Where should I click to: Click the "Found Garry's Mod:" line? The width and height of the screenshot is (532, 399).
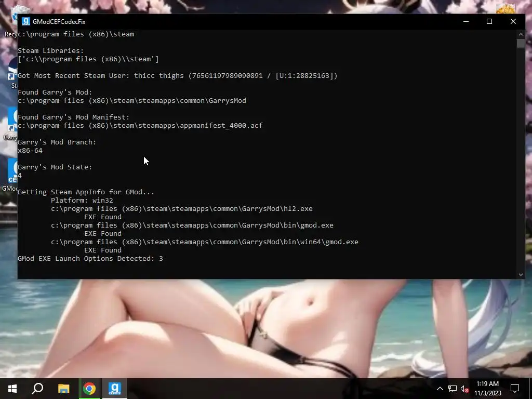(x=55, y=92)
